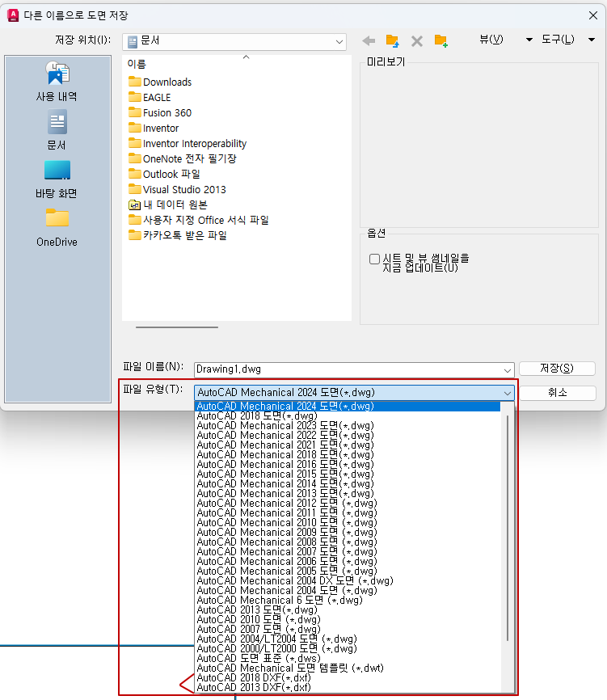The width and height of the screenshot is (607, 700).
Task: Select the EAGLE folder
Action: 150,97
